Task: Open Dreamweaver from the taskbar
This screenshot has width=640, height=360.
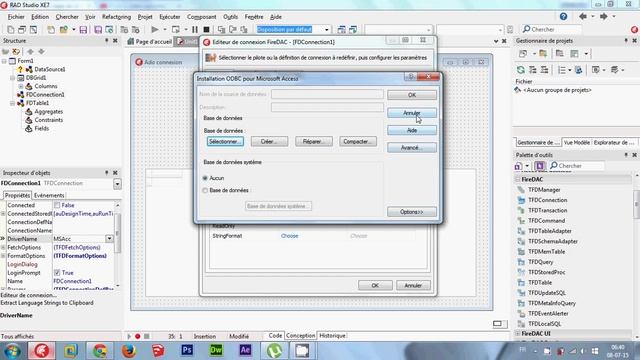Action: (x=216, y=350)
